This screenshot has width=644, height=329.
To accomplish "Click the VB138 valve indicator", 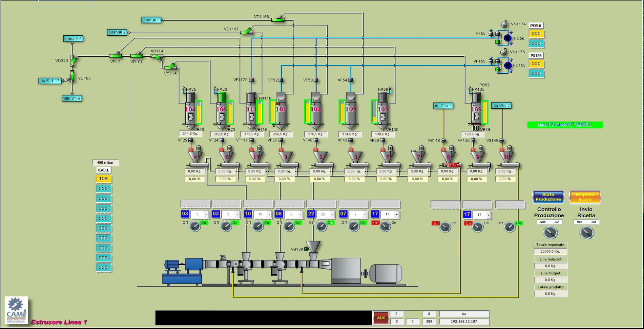I will pos(306,249).
